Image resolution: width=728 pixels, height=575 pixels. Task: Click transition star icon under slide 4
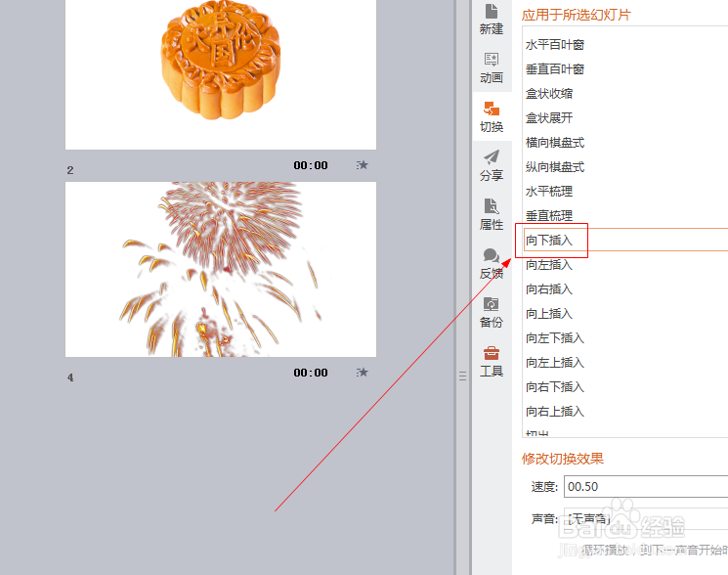pos(363,372)
